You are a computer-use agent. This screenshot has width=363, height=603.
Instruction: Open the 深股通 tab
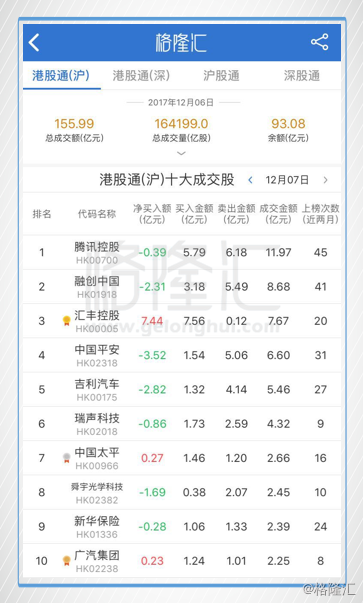(x=302, y=76)
